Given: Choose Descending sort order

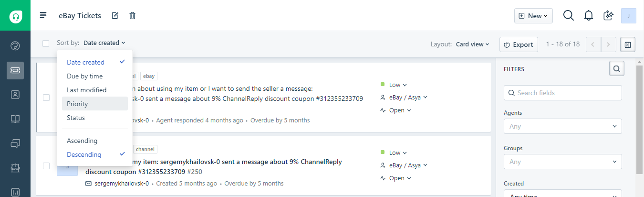Looking at the screenshot, I should [x=95, y=154].
